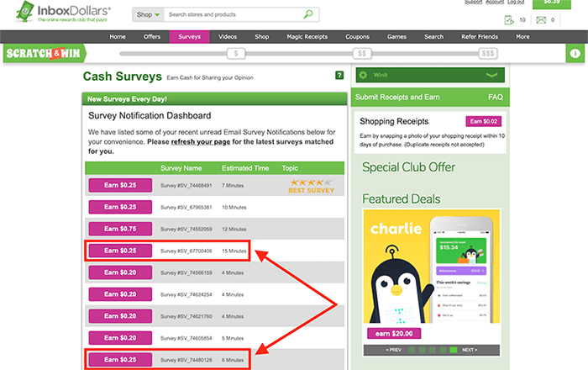Viewport: 588px width, 370px height.
Task: Click the Scratch & Win info icon
Action: coord(579,53)
